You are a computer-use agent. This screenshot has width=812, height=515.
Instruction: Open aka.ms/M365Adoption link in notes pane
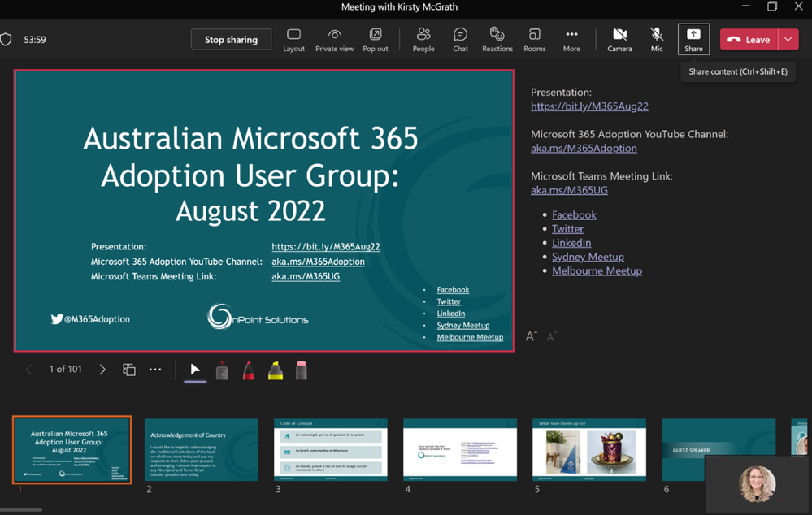[x=584, y=148]
